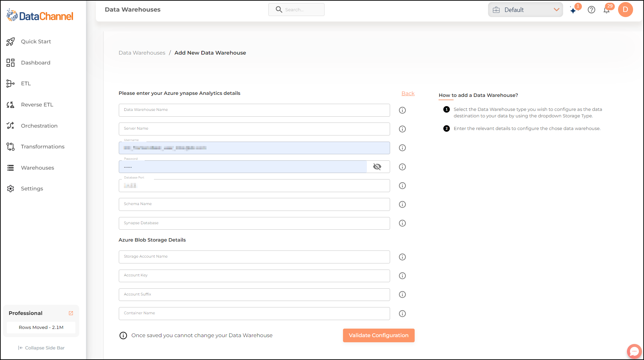This screenshot has height=360, width=644.
Task: Focus the Server Name field
Action: [254, 129]
